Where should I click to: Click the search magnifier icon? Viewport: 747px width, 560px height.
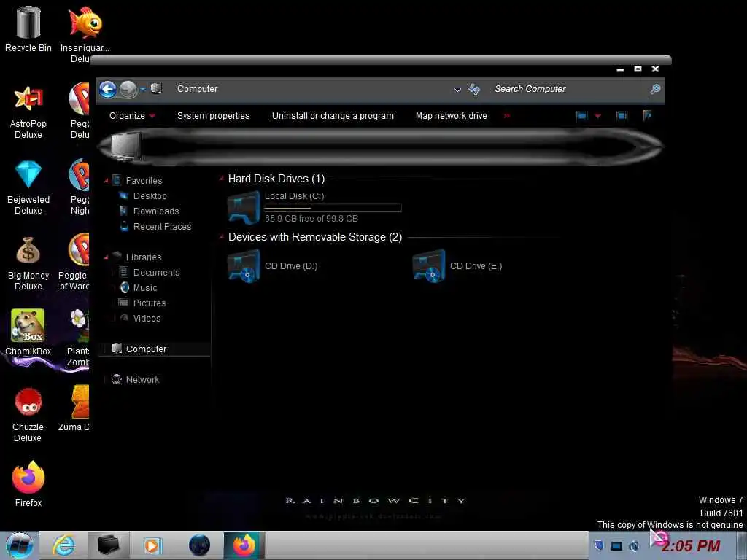(656, 89)
